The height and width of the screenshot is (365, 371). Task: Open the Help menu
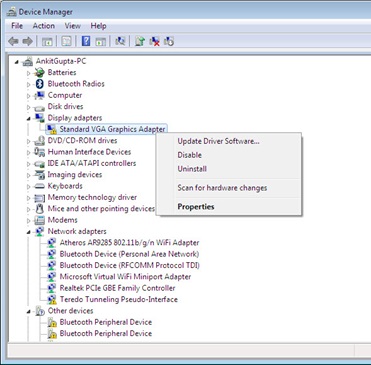(x=98, y=26)
